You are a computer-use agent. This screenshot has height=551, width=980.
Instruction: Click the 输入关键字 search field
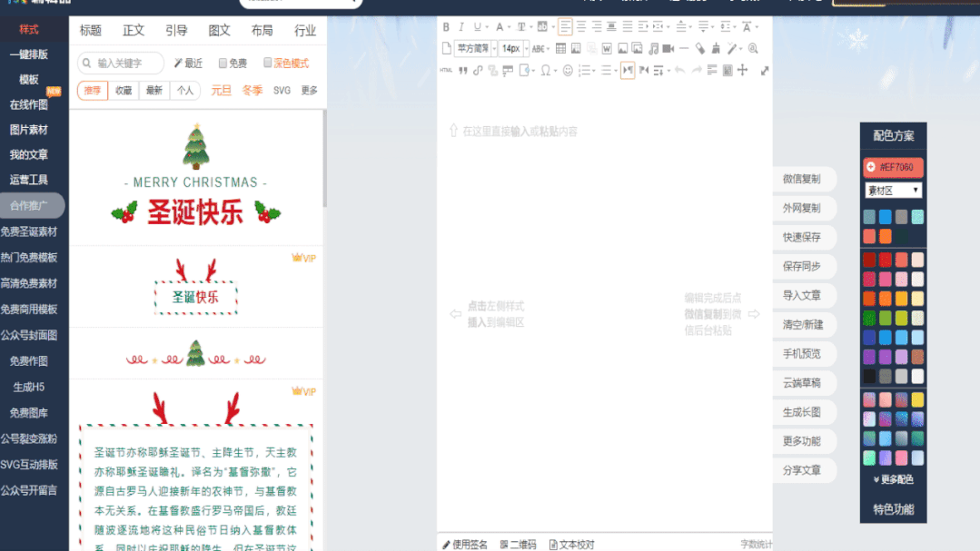[x=121, y=64]
